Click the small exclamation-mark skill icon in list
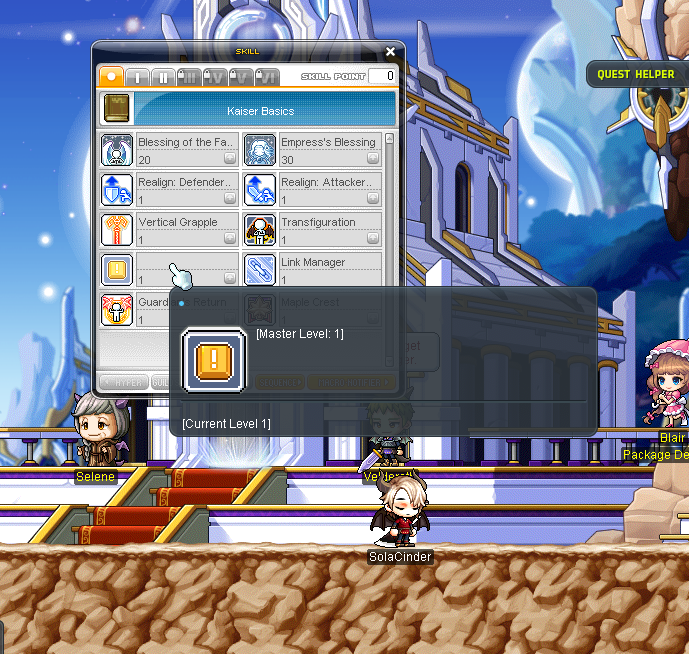 point(116,270)
